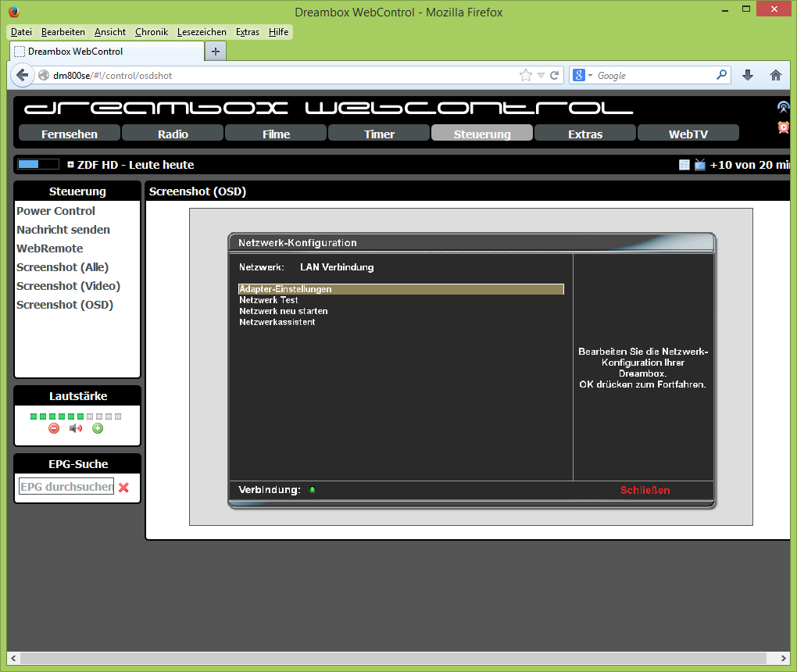Image resolution: width=797 pixels, height=672 pixels.
Task: Decrease volume with red minus icon
Action: point(54,428)
